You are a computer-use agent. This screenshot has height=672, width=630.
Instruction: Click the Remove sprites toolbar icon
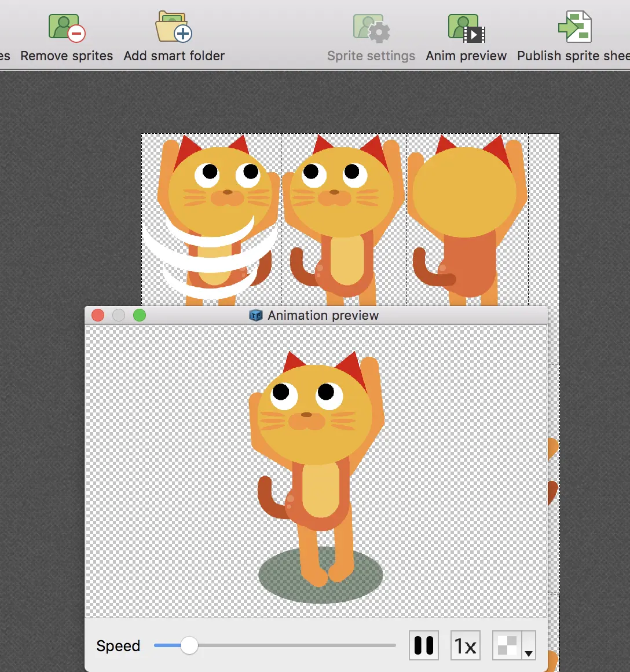coord(67,28)
